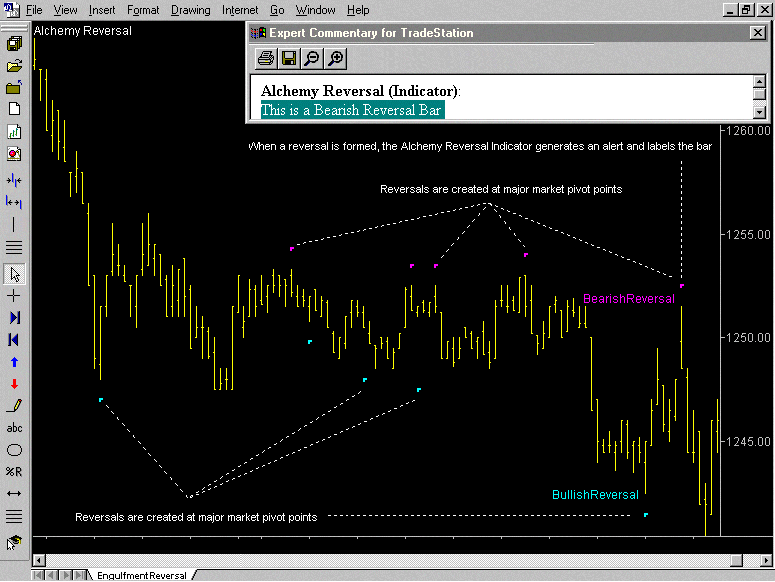Screen dimensions: 775x582
Task: Switch to the EngulfmentReversal tab
Action: [142, 576]
